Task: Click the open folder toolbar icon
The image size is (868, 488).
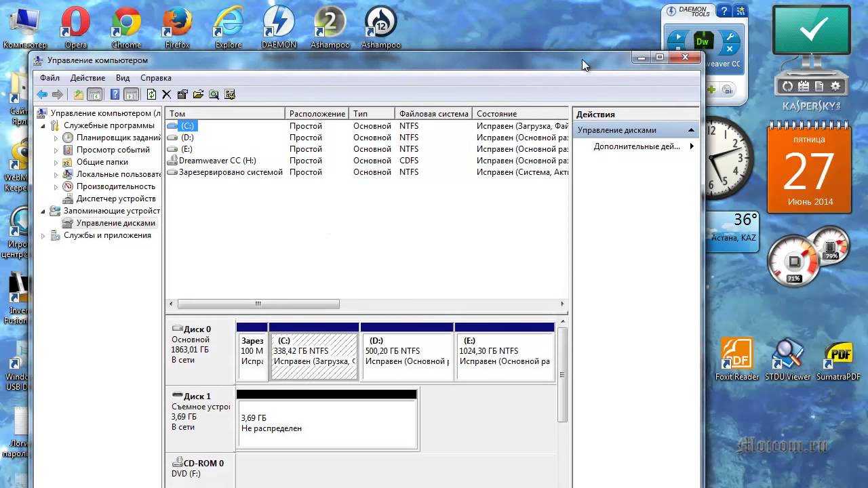Action: click(198, 95)
